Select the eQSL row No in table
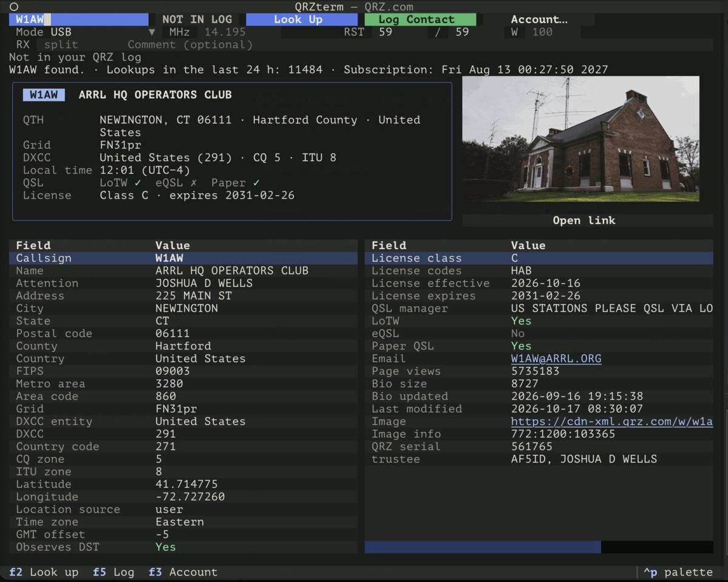 pyautogui.click(x=539, y=333)
